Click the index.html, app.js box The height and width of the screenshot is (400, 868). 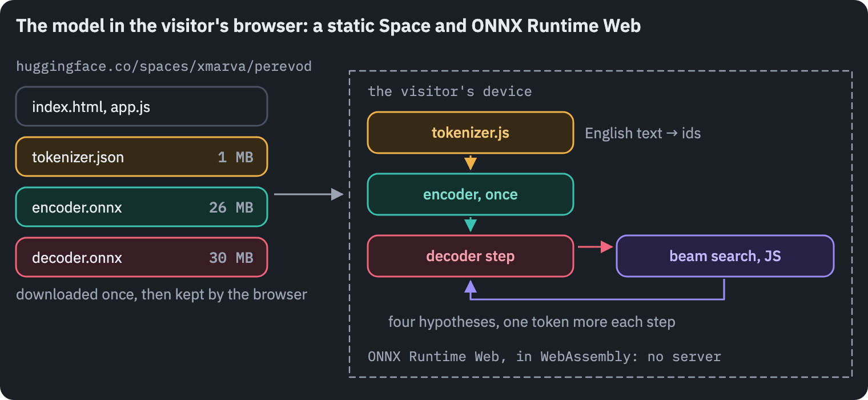[142, 106]
